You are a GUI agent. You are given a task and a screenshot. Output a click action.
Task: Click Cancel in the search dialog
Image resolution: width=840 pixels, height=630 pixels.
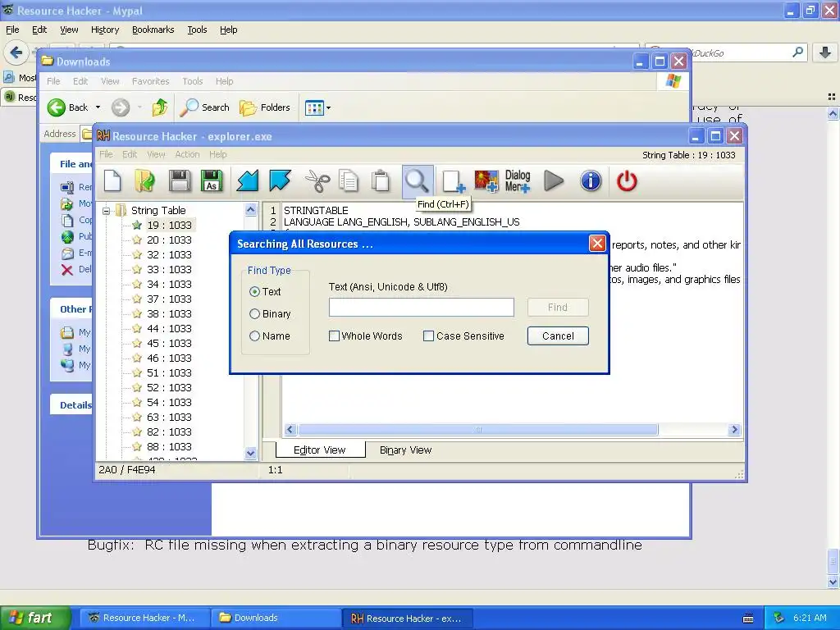pos(558,336)
